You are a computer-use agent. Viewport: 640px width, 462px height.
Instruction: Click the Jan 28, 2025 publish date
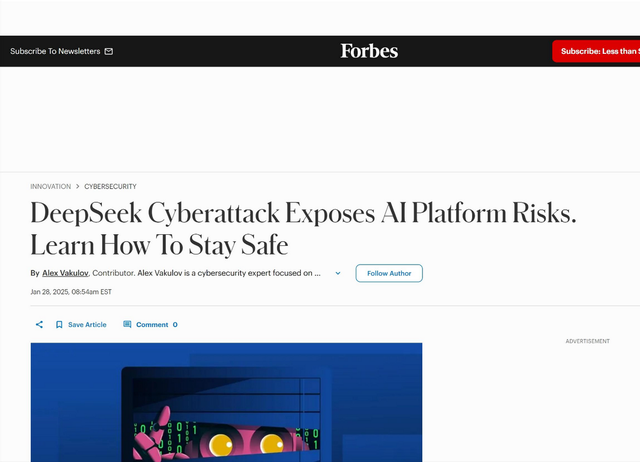(x=70, y=292)
